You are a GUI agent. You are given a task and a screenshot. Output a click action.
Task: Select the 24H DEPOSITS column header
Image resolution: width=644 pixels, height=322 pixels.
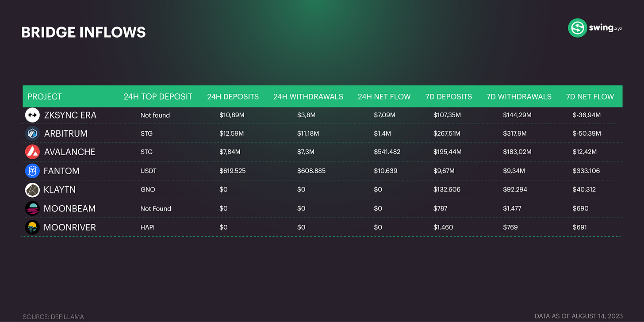[233, 96]
